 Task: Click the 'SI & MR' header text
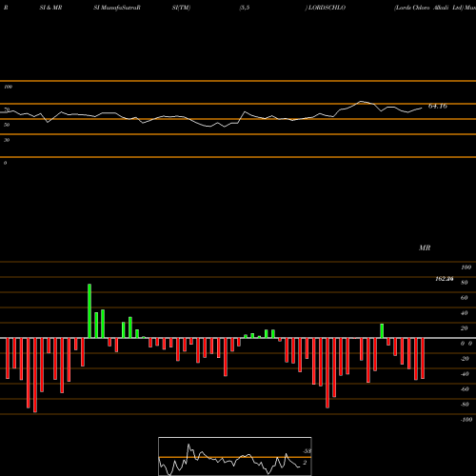pos(50,8)
